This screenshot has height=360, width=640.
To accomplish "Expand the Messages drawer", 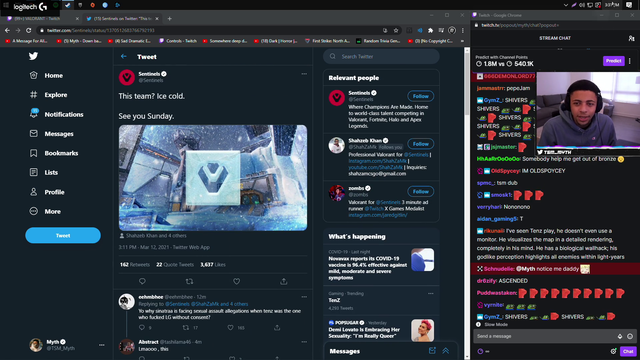I will tap(446, 351).
